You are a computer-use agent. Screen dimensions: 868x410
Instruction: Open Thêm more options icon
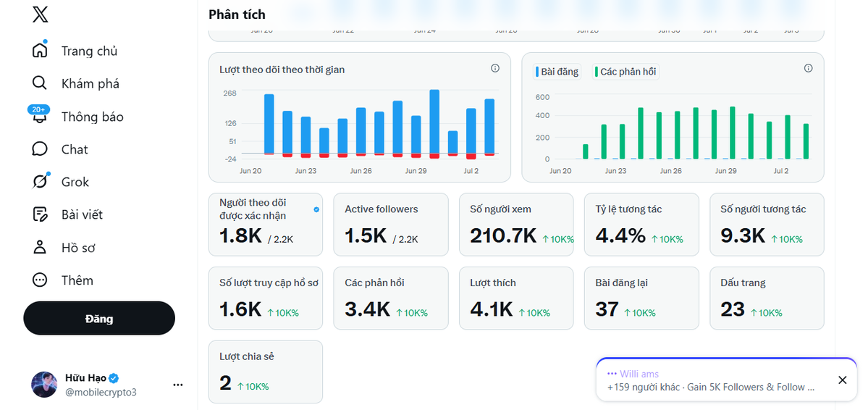tap(40, 280)
